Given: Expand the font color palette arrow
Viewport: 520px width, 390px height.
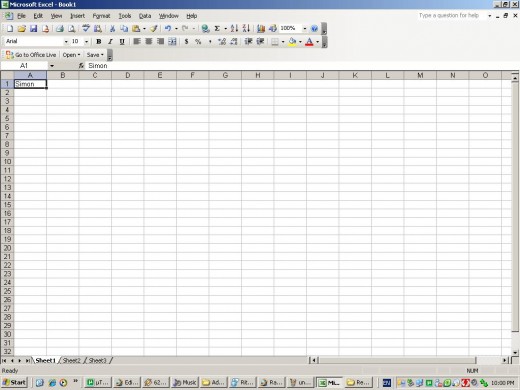Looking at the screenshot, I should pos(318,42).
